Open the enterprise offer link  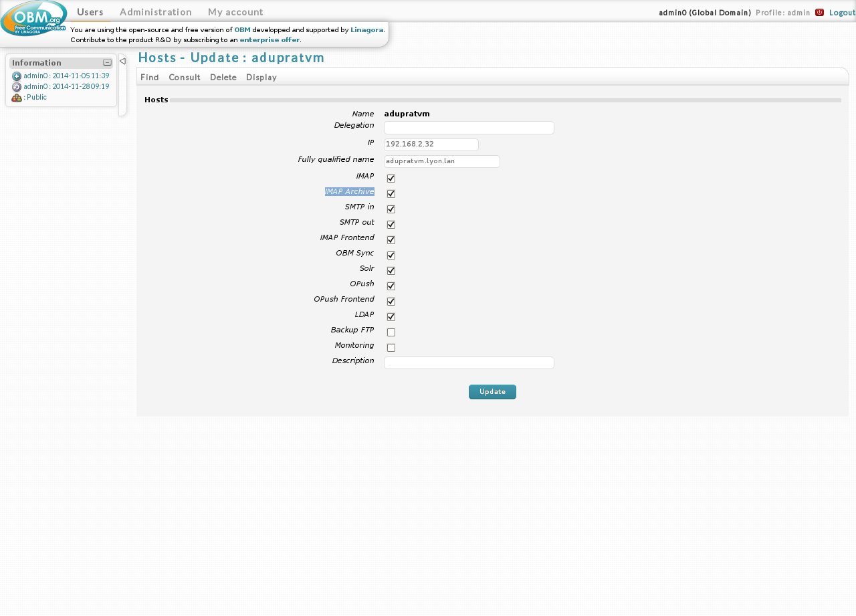(x=270, y=40)
